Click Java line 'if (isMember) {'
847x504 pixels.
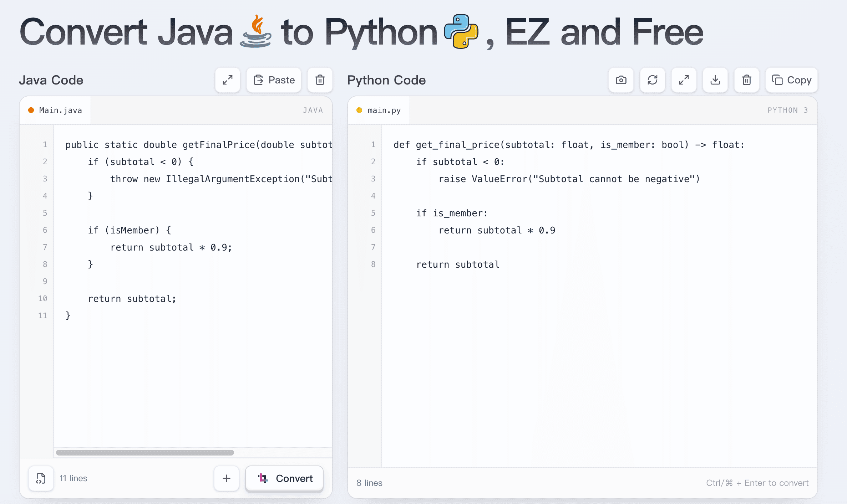130,230
